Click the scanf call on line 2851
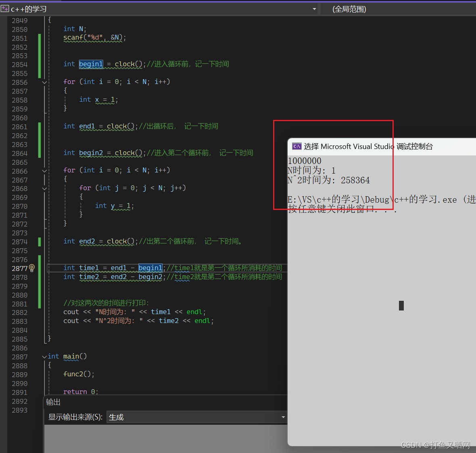The height and width of the screenshot is (453, 476). coord(94,38)
